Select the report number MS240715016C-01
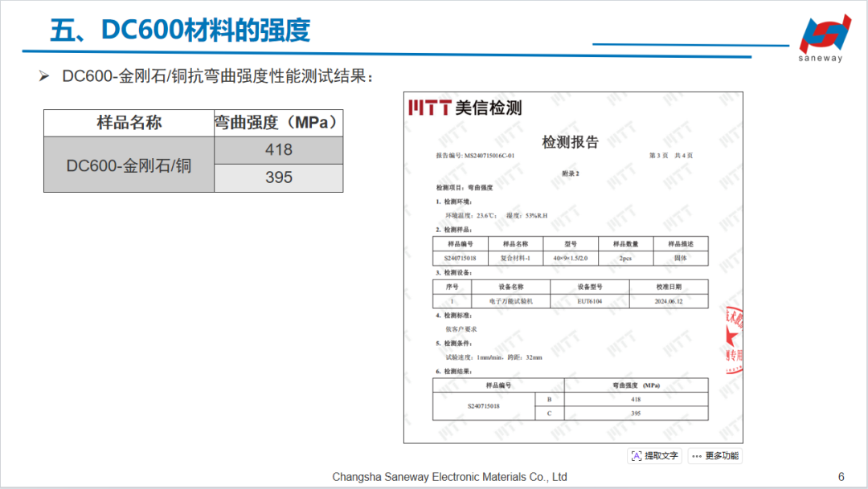This screenshot has height=489, width=868. coord(489,156)
